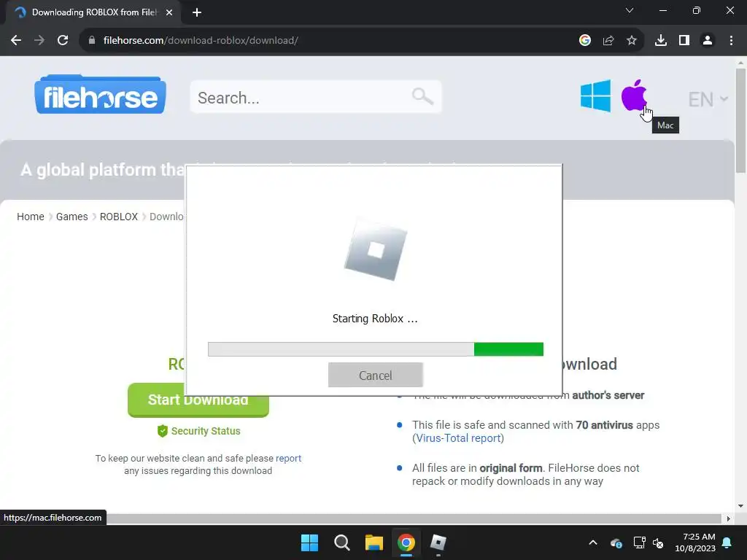The image size is (747, 560).
Task: Click the Roblox logo in the dialog
Action: click(x=376, y=249)
